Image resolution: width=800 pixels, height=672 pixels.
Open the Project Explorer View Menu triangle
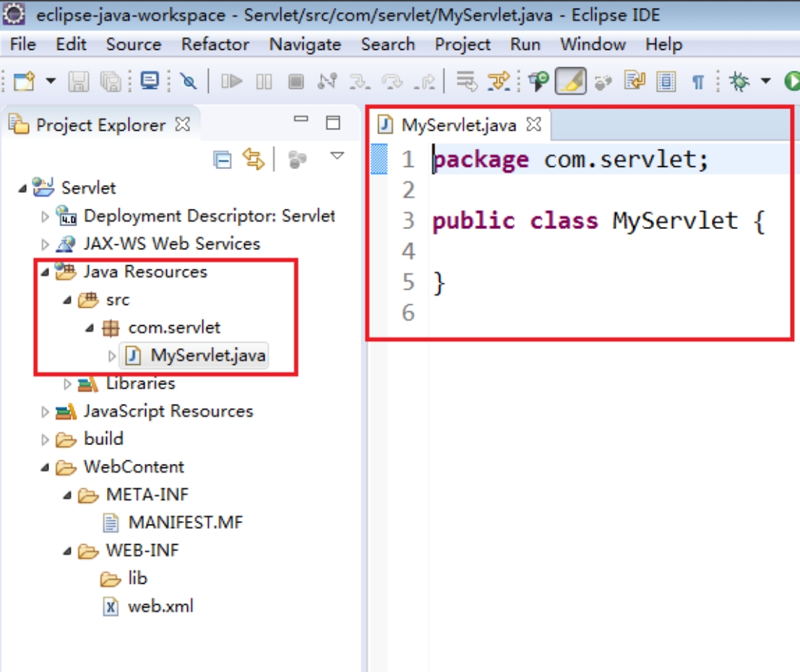click(x=337, y=155)
